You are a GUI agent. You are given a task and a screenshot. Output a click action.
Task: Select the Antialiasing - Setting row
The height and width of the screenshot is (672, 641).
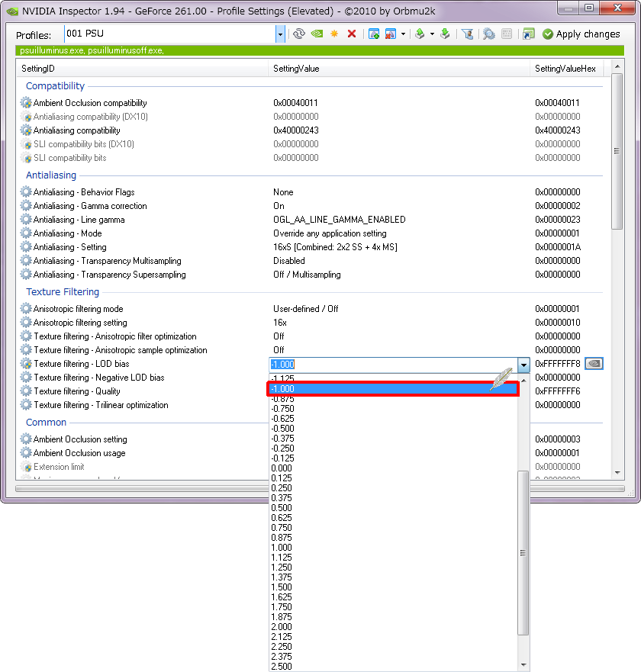(x=310, y=247)
